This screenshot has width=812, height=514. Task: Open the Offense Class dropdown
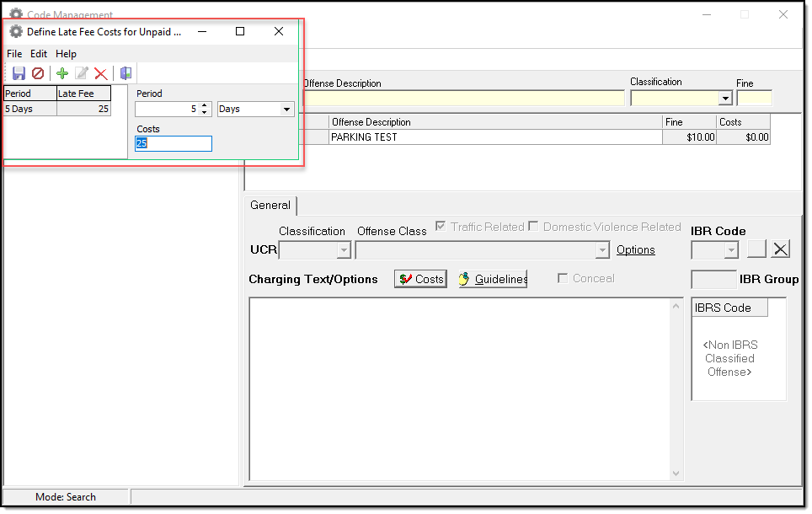tap(601, 250)
